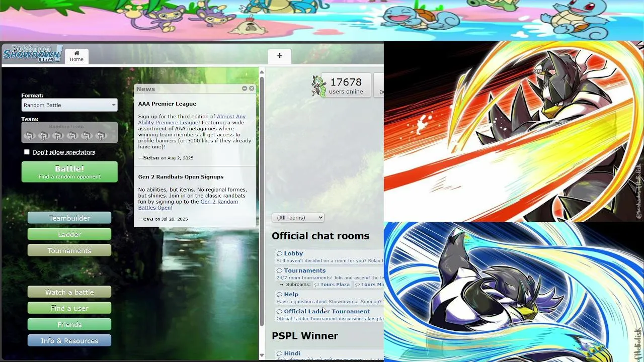644x362 pixels.
Task: Click Find a user
Action: coord(69,308)
